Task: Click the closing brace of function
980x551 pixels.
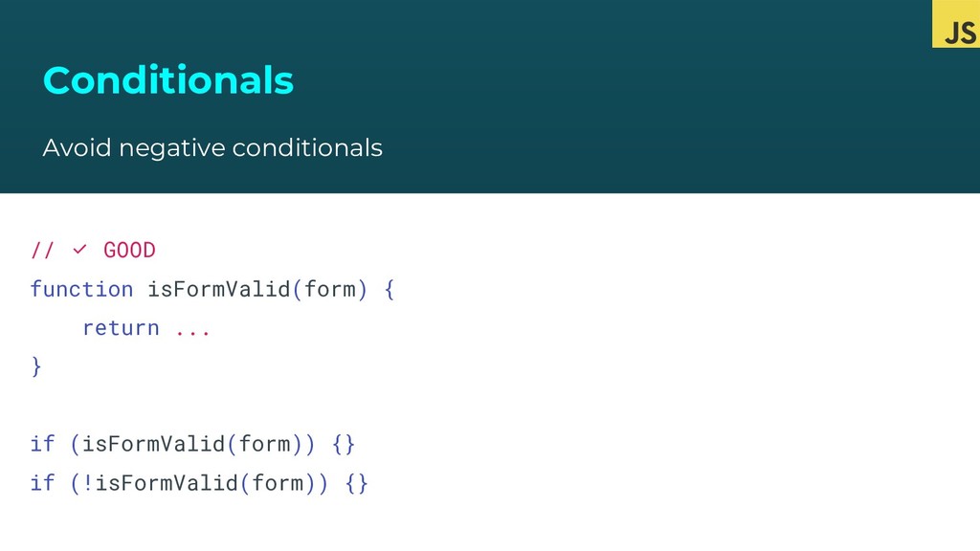Action: (x=36, y=366)
